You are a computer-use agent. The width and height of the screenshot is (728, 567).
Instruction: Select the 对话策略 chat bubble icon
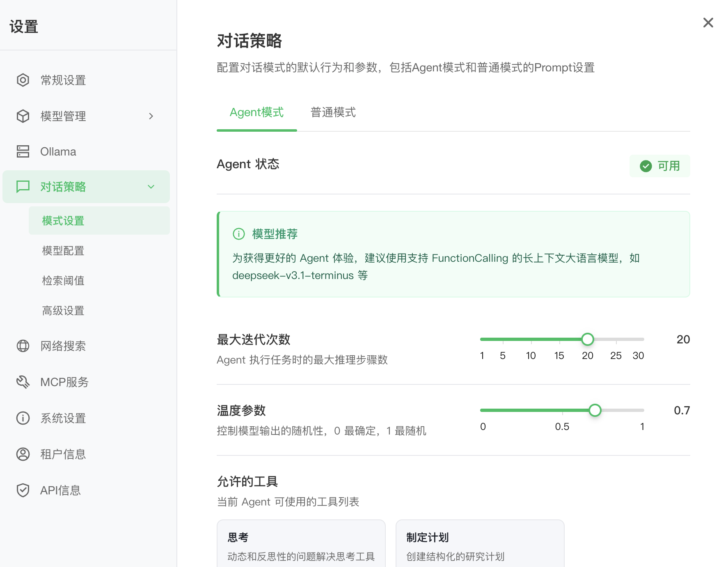23,187
